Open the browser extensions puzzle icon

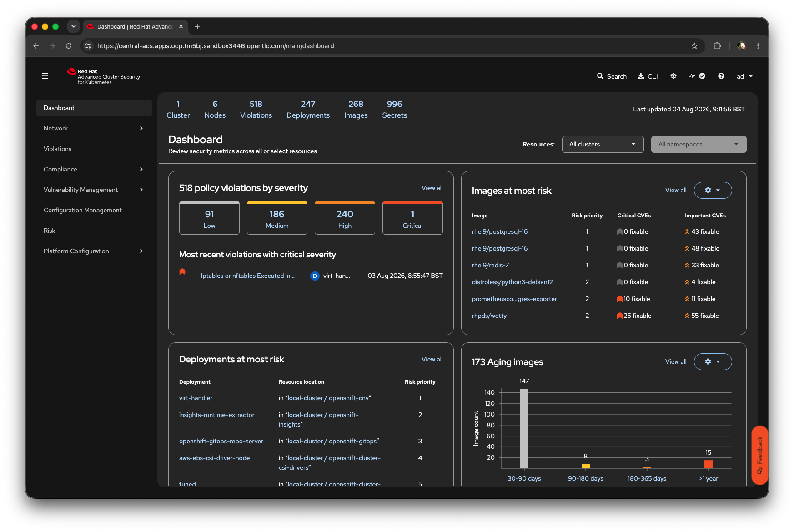click(x=718, y=46)
